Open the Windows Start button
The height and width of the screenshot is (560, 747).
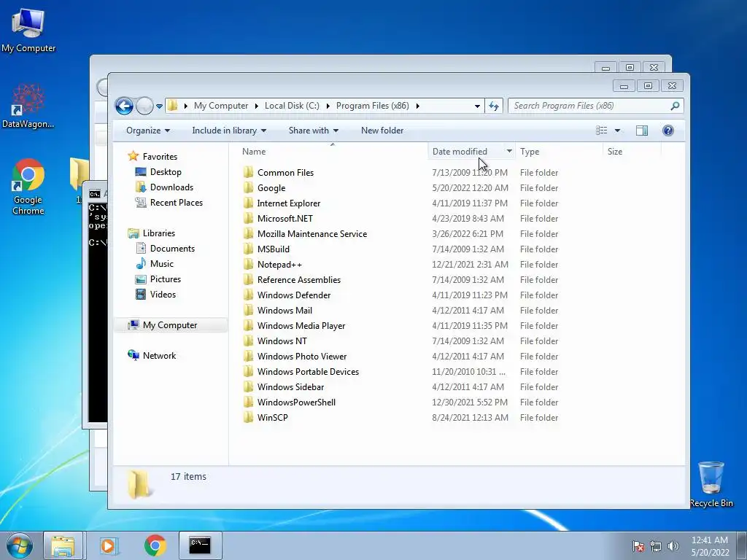[20, 545]
